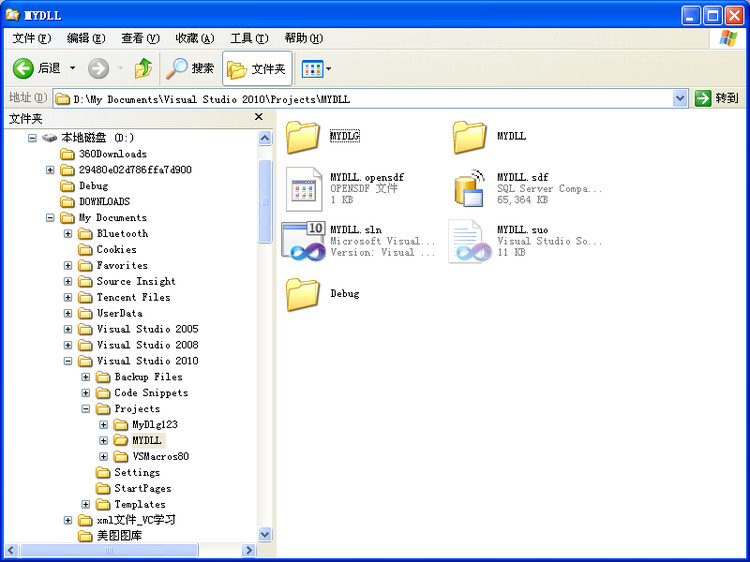This screenshot has height=562, width=750.
Task: Maximize the MYDLL explorer window
Action: point(712,16)
